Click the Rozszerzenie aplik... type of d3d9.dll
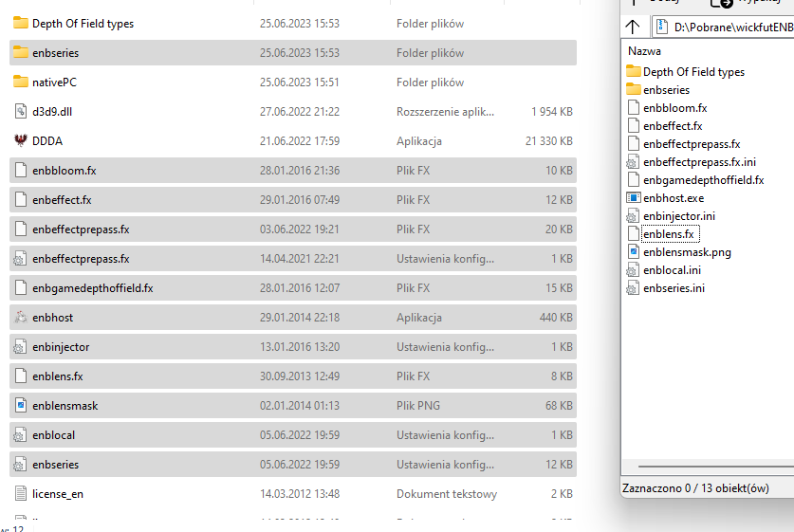The image size is (794, 532). 445,111
